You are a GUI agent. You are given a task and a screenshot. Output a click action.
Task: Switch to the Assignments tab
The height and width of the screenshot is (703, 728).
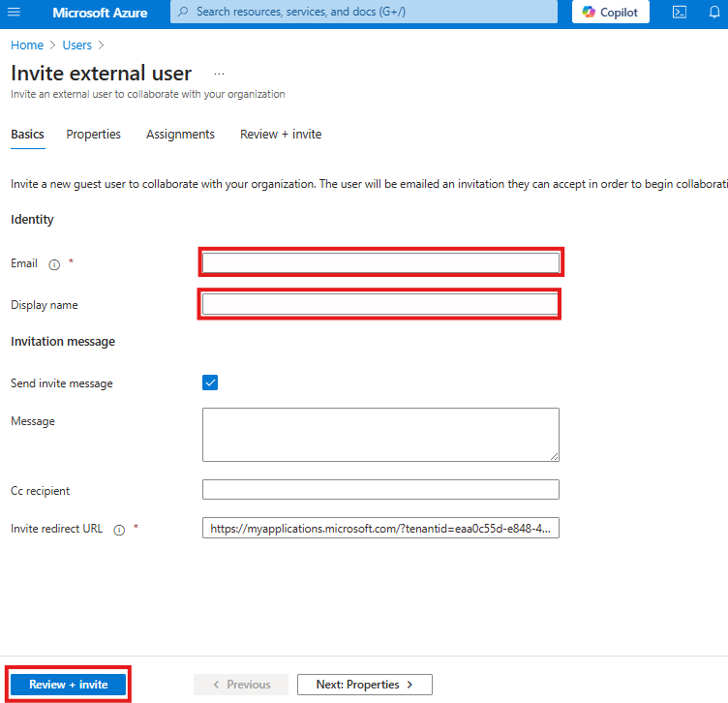180,135
